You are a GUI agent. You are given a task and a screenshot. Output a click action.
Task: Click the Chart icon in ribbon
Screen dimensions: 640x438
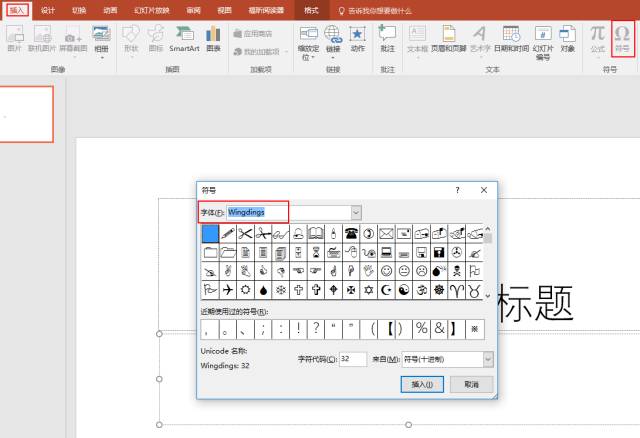tap(213, 39)
